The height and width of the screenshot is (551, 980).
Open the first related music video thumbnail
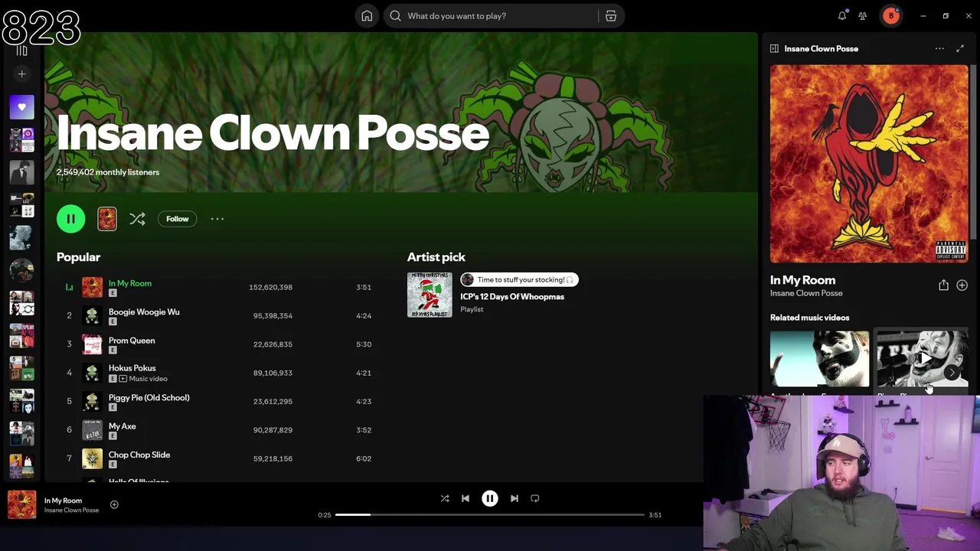[x=819, y=359]
